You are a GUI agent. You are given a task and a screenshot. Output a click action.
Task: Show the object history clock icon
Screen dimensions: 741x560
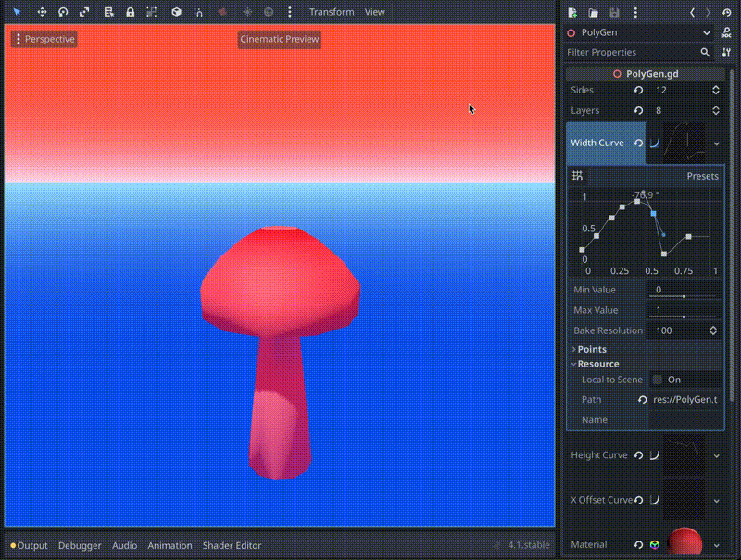727,13
